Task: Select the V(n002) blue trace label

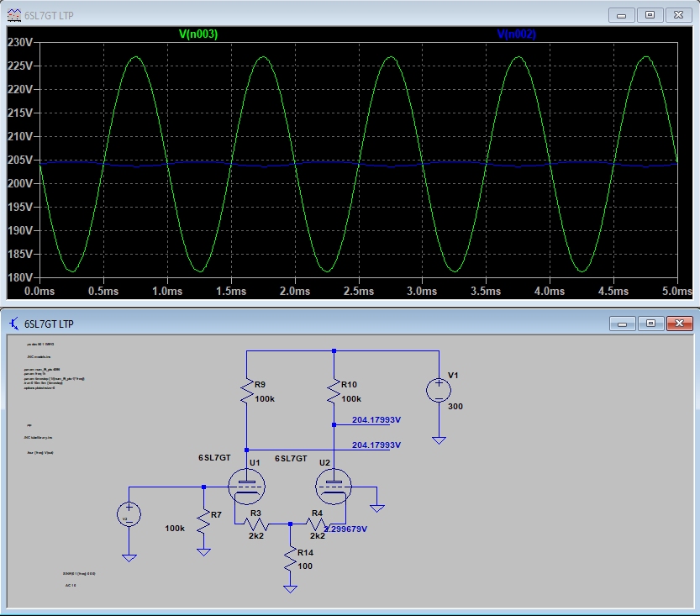Action: pyautogui.click(x=517, y=34)
